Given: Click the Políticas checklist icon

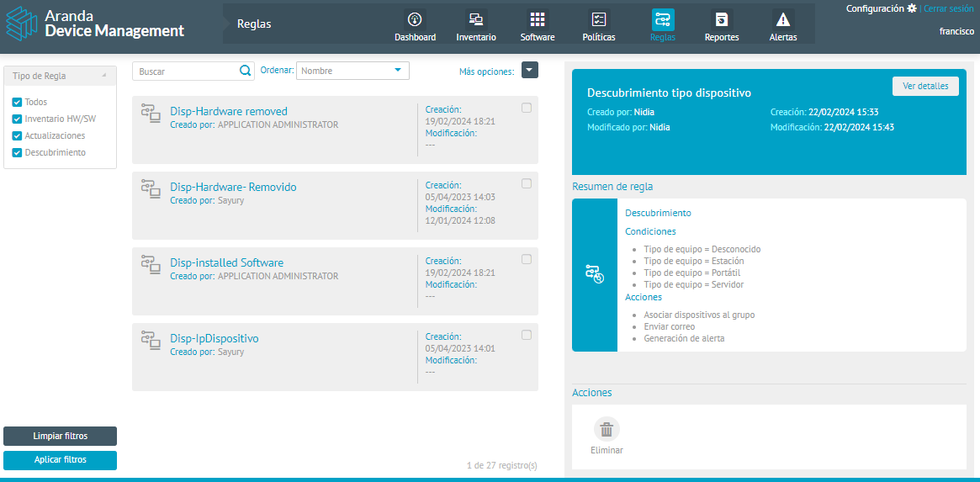Looking at the screenshot, I should click(x=599, y=19).
